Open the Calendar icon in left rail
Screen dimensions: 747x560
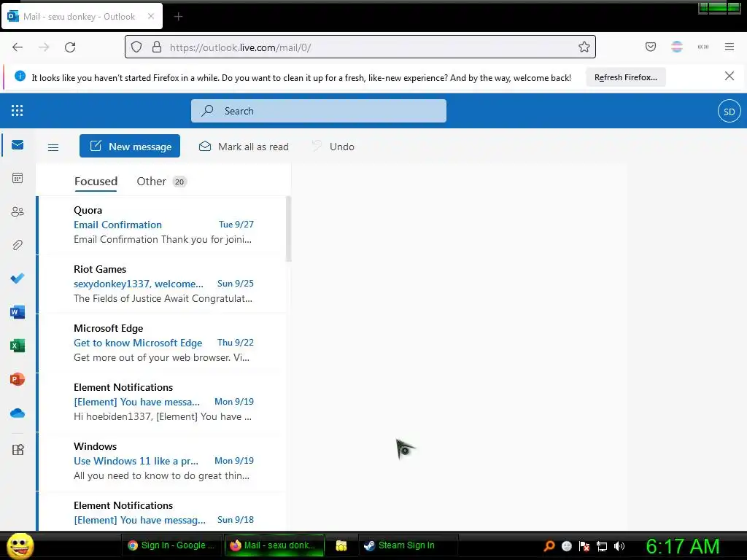pos(18,178)
